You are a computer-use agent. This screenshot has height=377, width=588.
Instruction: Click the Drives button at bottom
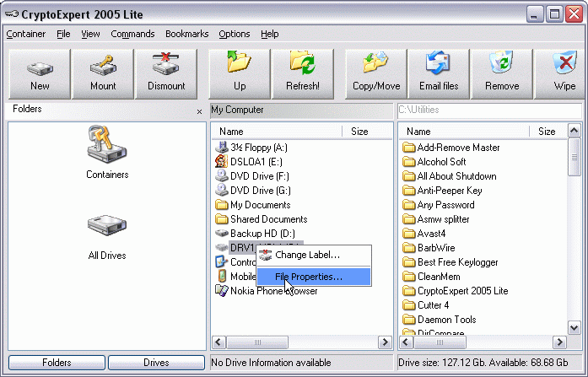[156, 363]
